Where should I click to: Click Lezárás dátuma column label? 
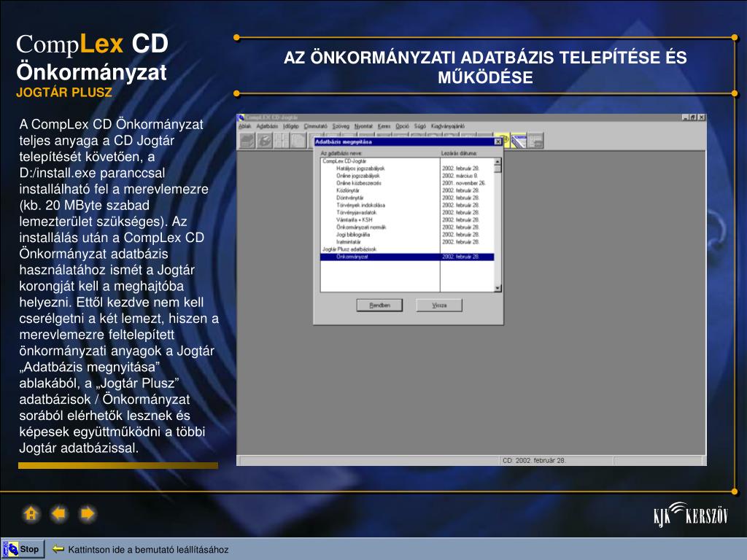click(459, 153)
